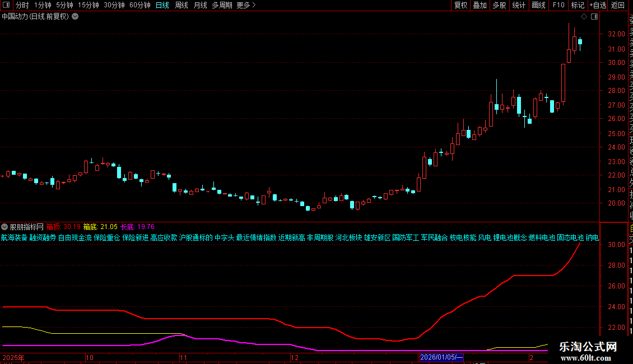Select the 1分钟 period tab

(43, 5)
